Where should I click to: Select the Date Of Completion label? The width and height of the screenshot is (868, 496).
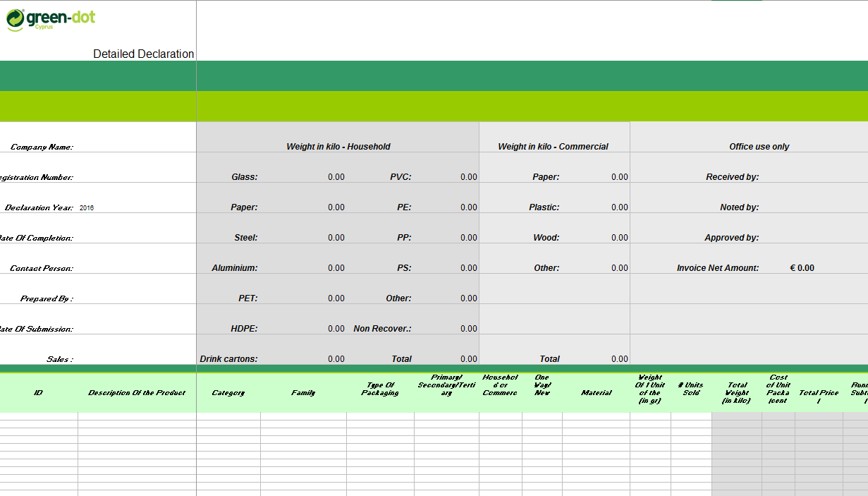(36, 238)
